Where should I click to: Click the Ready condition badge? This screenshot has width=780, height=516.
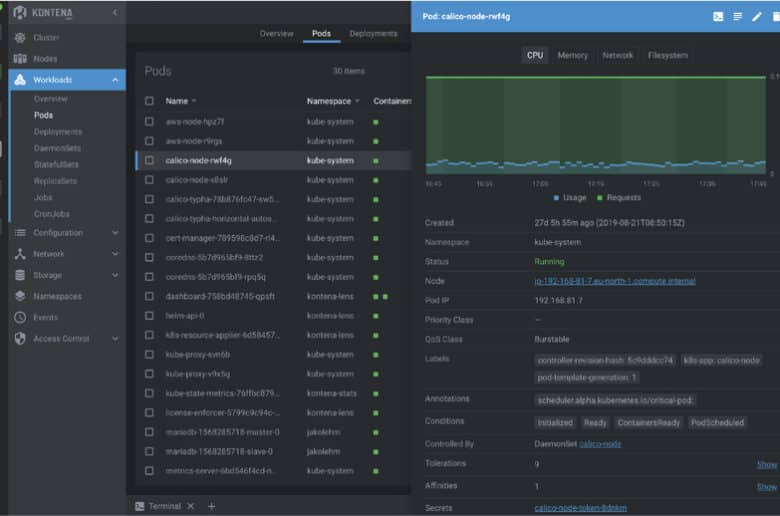595,422
